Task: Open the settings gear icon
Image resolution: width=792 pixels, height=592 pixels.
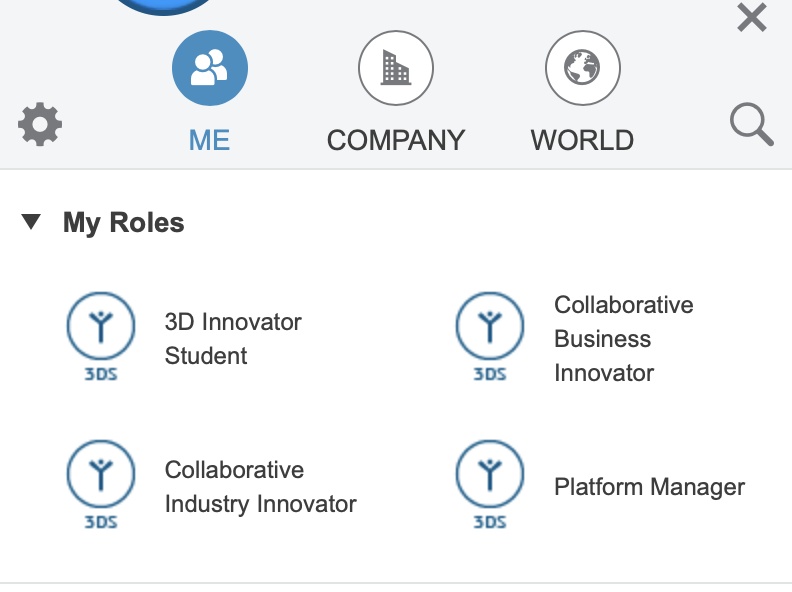Action: coord(40,126)
